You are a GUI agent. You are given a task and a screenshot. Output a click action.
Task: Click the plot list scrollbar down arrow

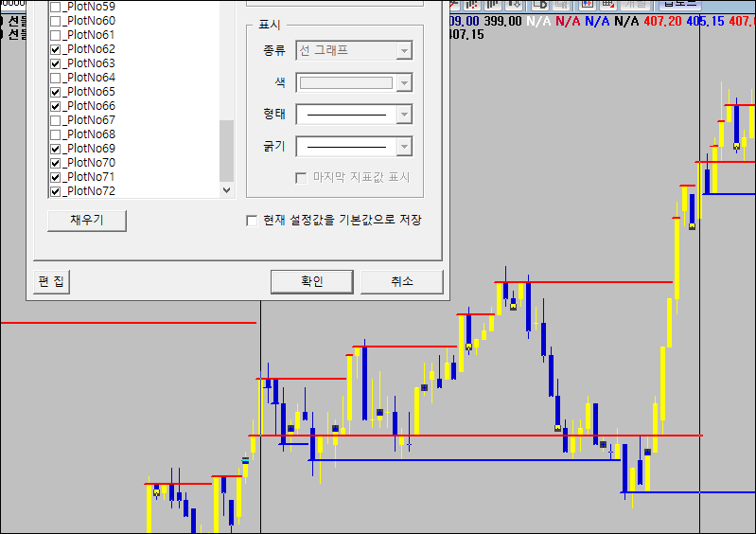pos(226,190)
